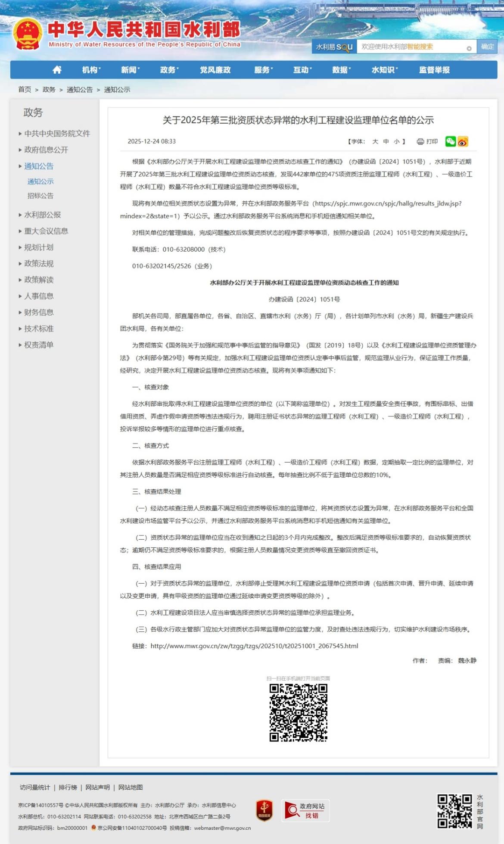This screenshot has height=844, width=504.
Task: Open the 政府网站找错 error report badge
Action: tap(305, 810)
